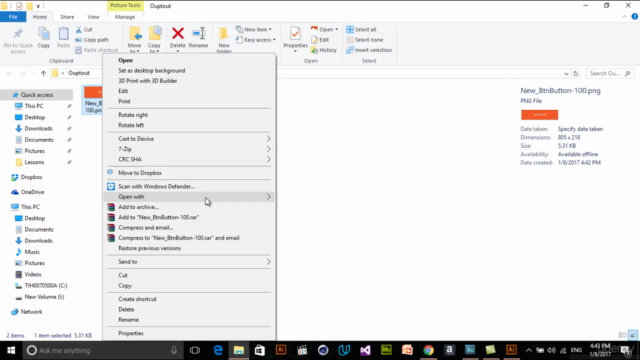640x360 pixels.
Task: Click the Windows Start button
Action: [11, 350]
